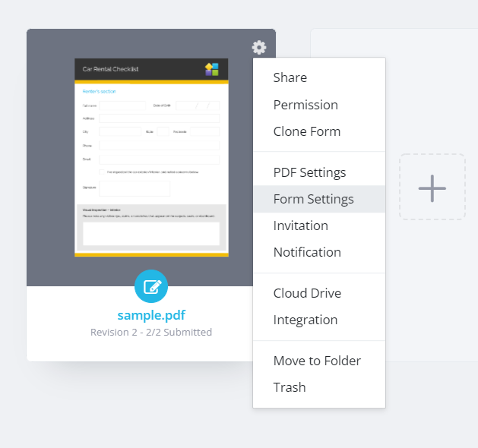
Task: Select Cloud Drive from the menu
Action: click(x=307, y=293)
